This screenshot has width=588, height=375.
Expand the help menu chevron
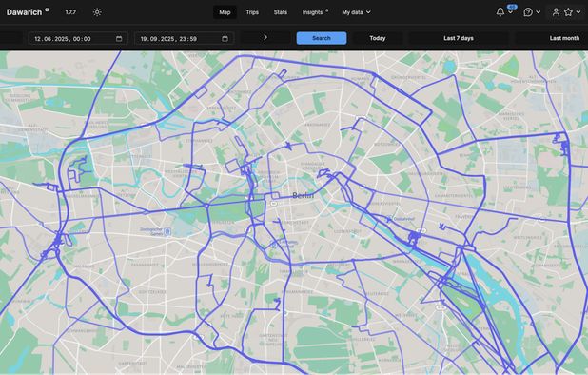539,12
